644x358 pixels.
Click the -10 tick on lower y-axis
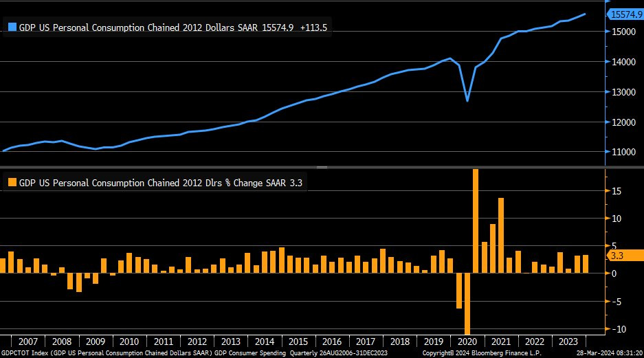tap(619, 329)
